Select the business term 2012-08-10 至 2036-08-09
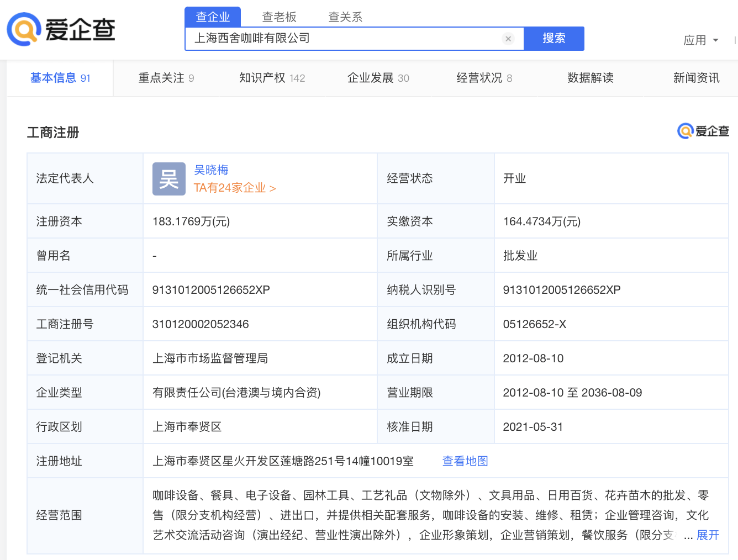Viewport: 738px width, 560px height. pos(572,393)
